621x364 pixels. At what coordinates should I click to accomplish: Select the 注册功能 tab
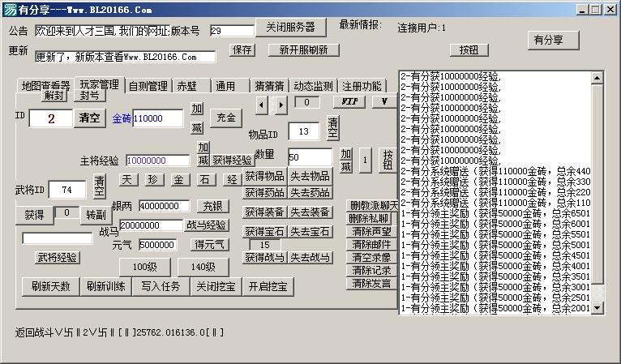tap(362, 86)
